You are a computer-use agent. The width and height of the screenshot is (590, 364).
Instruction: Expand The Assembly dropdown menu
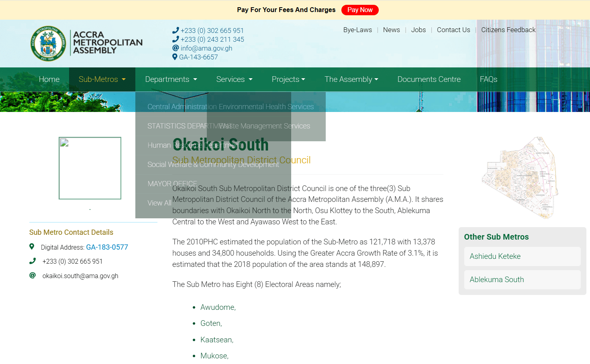coord(351,79)
